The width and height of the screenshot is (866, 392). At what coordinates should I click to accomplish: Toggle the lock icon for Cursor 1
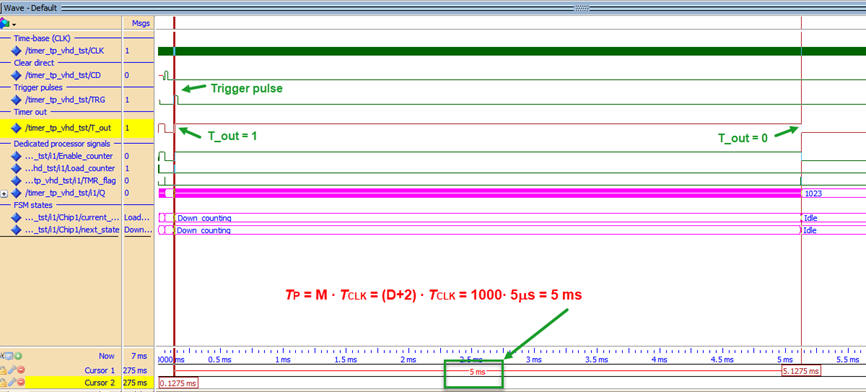click(x=3, y=370)
